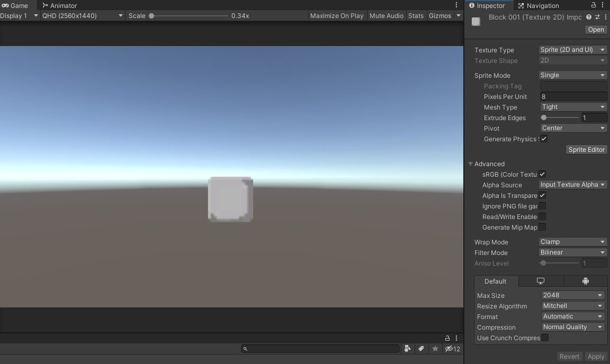Open the Sprite Mode dropdown
Viewport: 610px width, 364px height.
point(572,75)
